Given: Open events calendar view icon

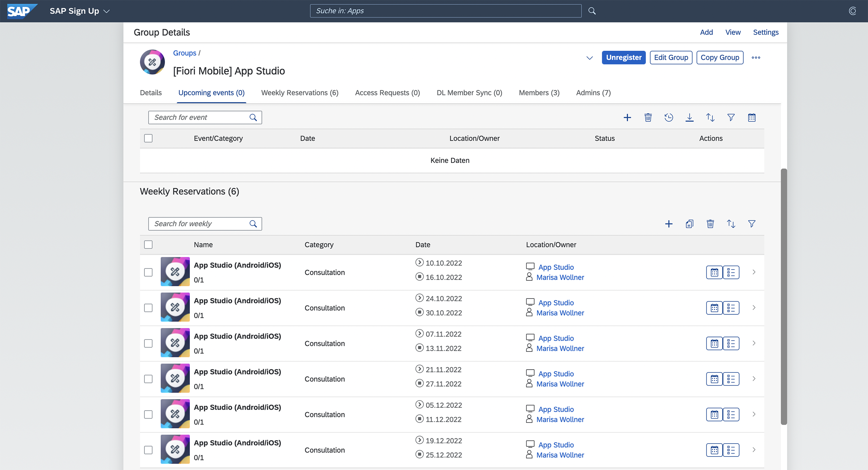Looking at the screenshot, I should coord(752,117).
